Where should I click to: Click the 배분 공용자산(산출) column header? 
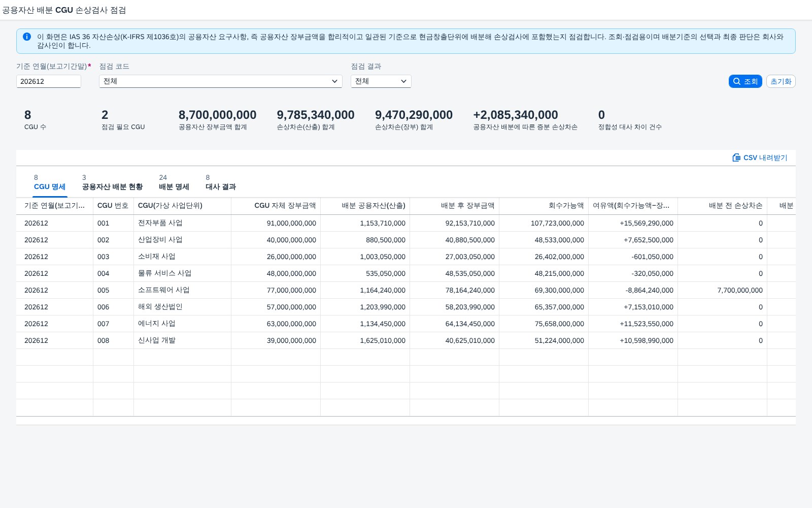(365, 206)
